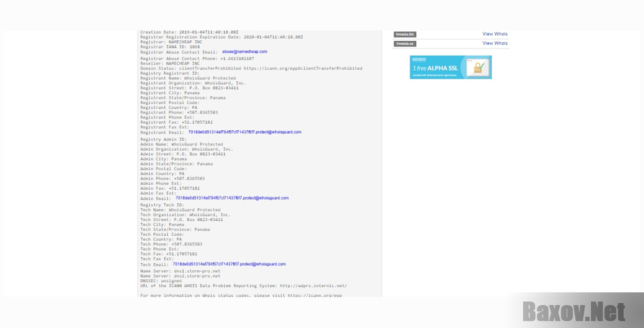Click "Registrant Name: WhoisGuard Protected"
This screenshot has width=644, height=328.
[188, 78]
